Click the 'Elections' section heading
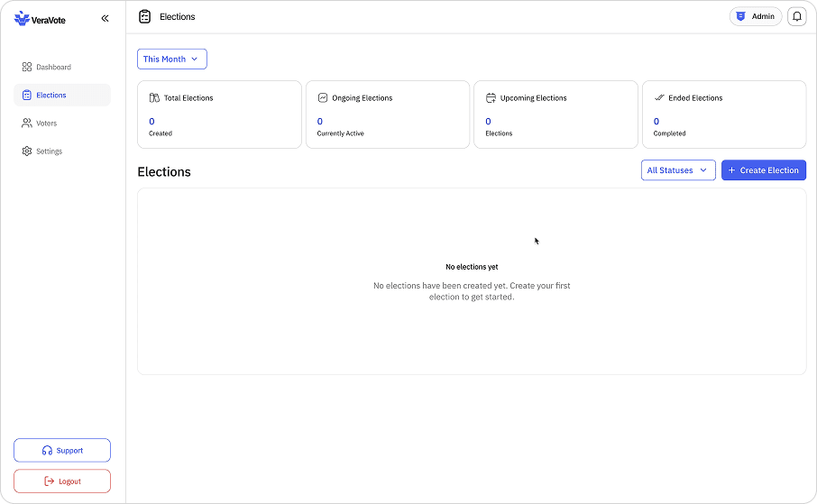 tap(164, 172)
